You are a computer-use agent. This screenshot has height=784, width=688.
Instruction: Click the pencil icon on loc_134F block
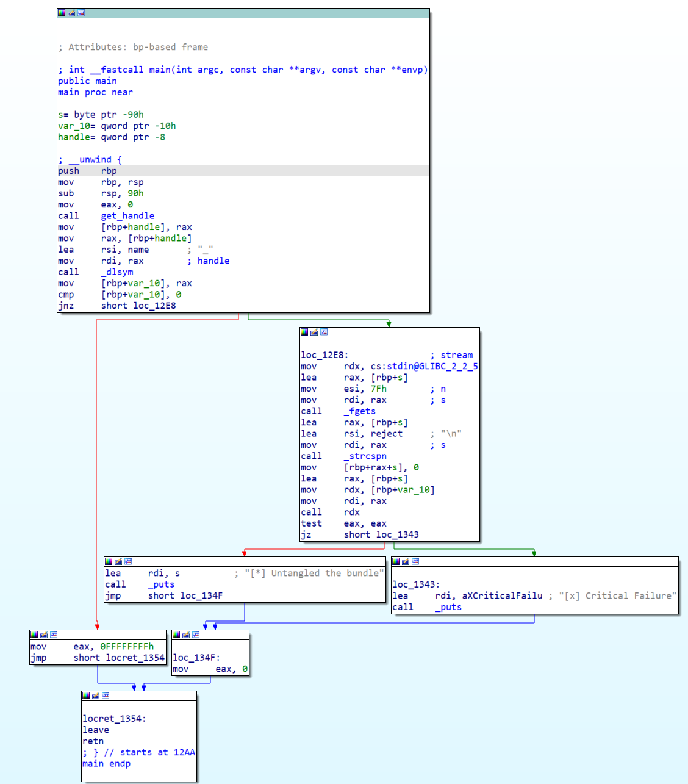[x=186, y=635]
